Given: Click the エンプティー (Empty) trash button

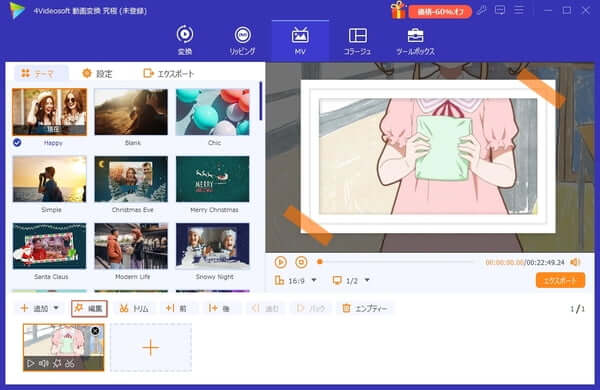Looking at the screenshot, I should click(x=365, y=308).
